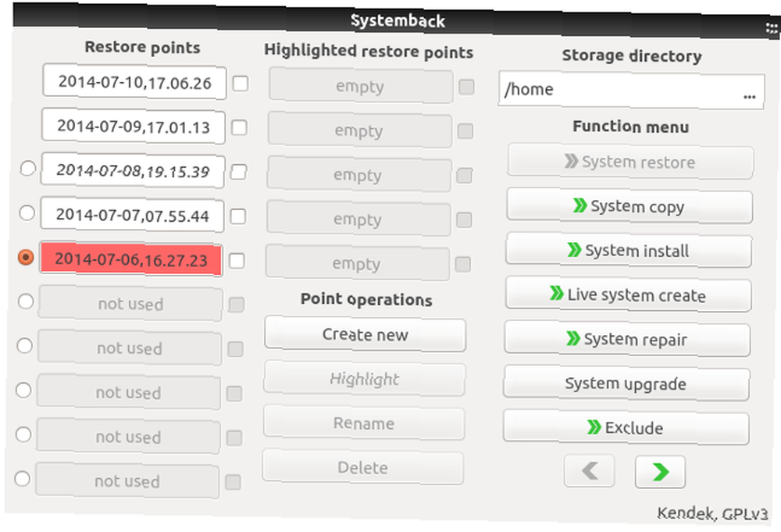781x532 pixels.
Task: Click restore point field 2014-07-07,07.55.44
Action: point(132,215)
